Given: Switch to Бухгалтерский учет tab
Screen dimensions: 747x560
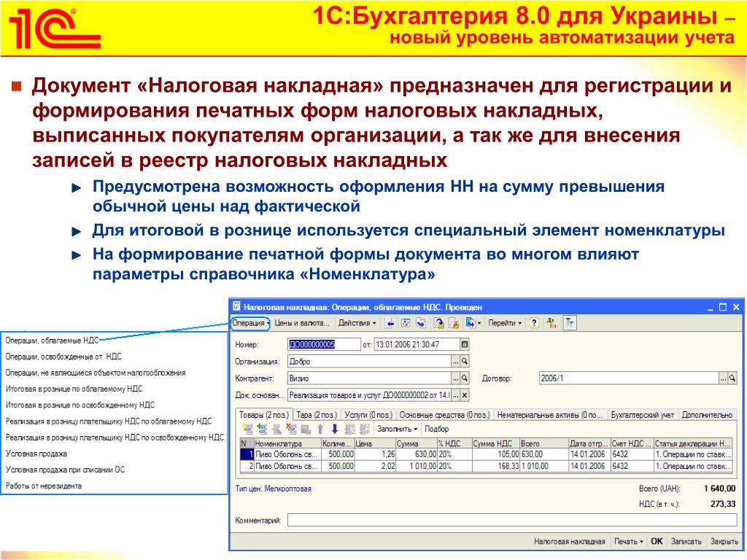Looking at the screenshot, I should click(x=642, y=415).
